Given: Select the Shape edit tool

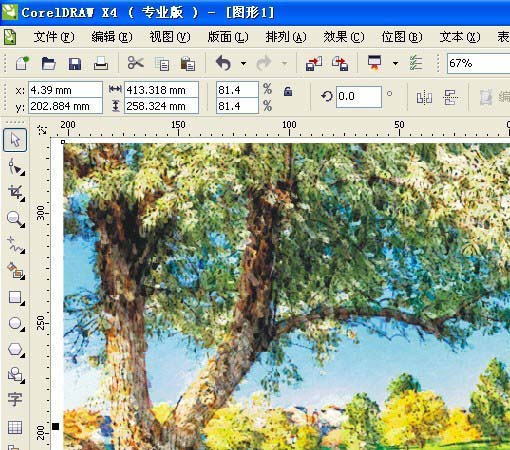Looking at the screenshot, I should [16, 167].
